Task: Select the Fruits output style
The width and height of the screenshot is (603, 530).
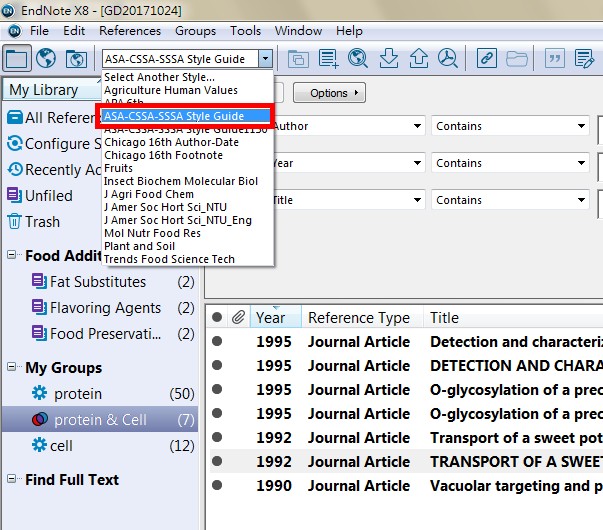Action: click(188, 168)
